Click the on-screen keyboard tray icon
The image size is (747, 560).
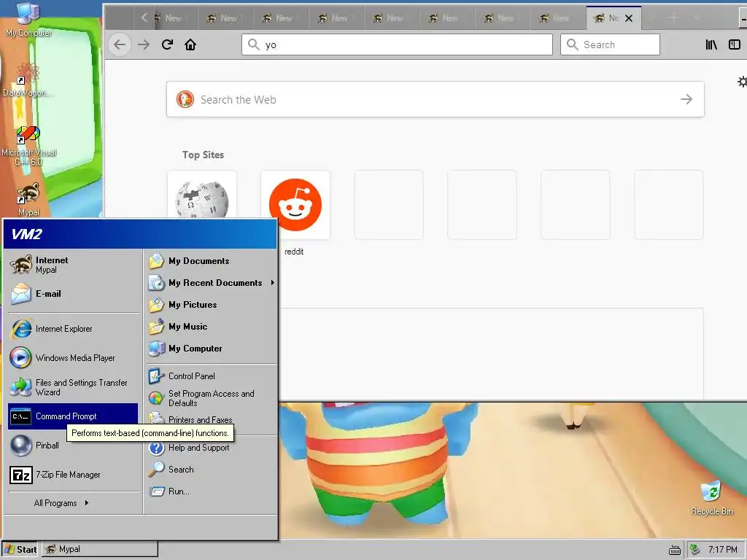tap(675, 550)
